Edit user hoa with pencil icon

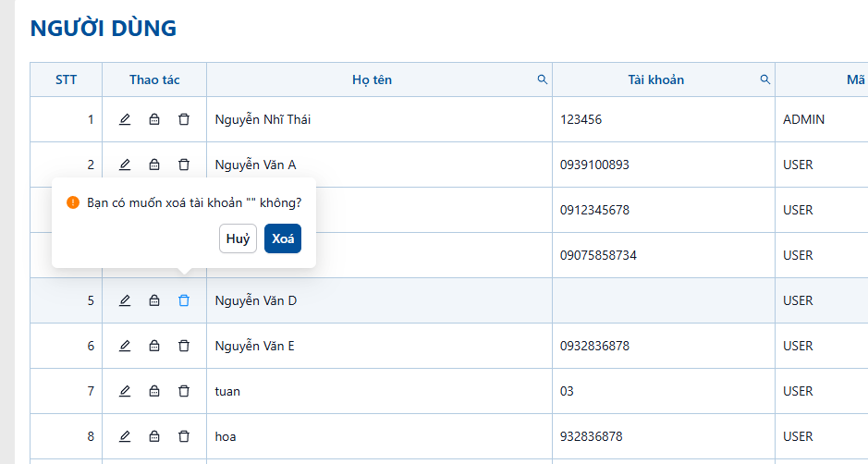tap(125, 436)
